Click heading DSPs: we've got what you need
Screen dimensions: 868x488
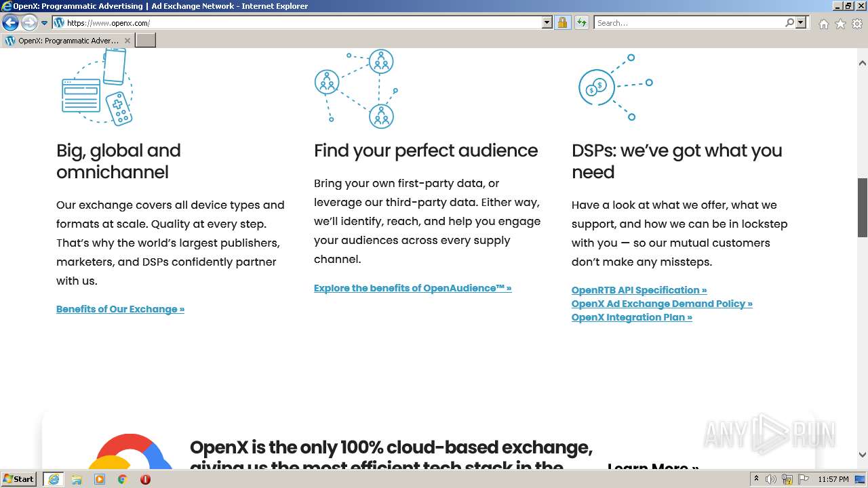(x=677, y=161)
